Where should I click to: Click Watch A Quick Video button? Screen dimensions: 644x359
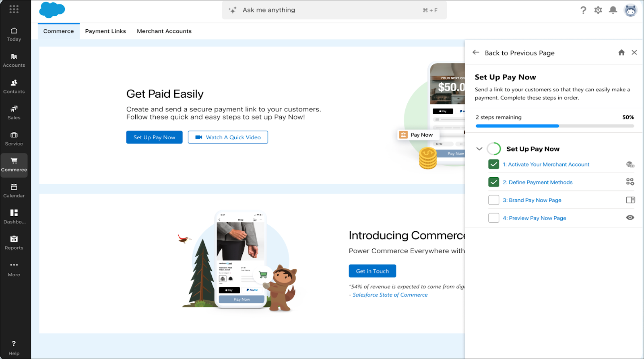point(228,137)
